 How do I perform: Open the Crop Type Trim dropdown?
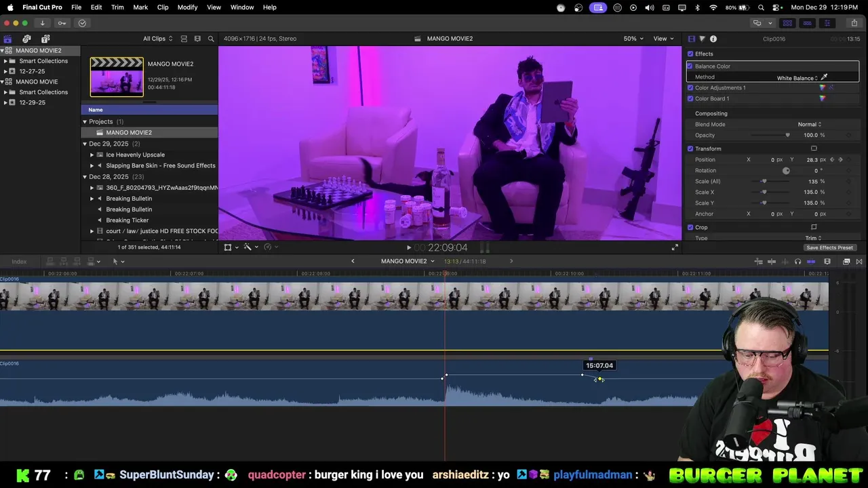pyautogui.click(x=813, y=238)
